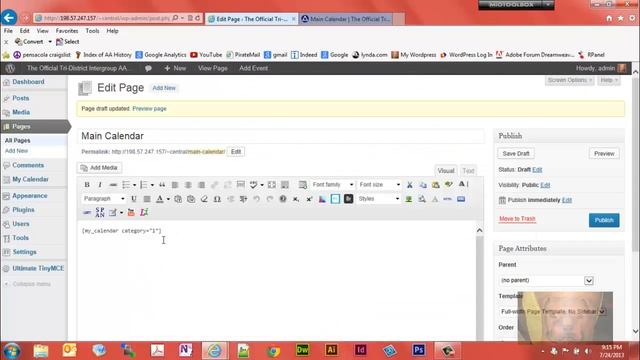Open the Font size dropdown
Image resolution: width=640 pixels, height=360 pixels.
[x=379, y=185]
